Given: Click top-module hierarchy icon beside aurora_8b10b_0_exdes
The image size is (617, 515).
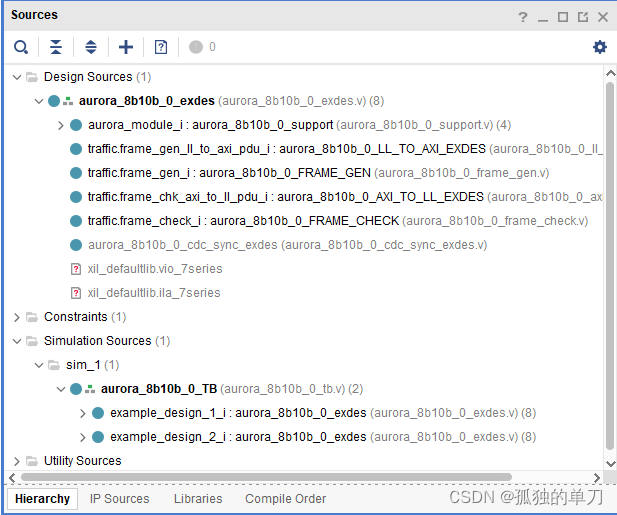Looking at the screenshot, I should coord(68,101).
